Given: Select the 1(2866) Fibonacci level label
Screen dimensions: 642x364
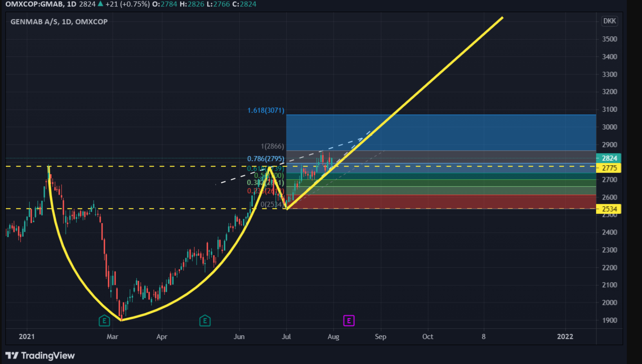Looking at the screenshot, I should tap(272, 146).
